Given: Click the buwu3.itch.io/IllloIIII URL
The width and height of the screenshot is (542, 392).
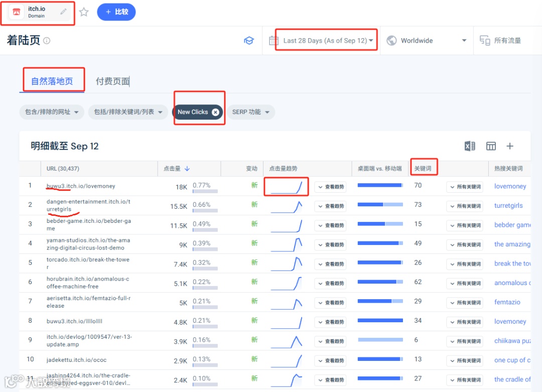Looking at the screenshot, I should click(x=75, y=322).
